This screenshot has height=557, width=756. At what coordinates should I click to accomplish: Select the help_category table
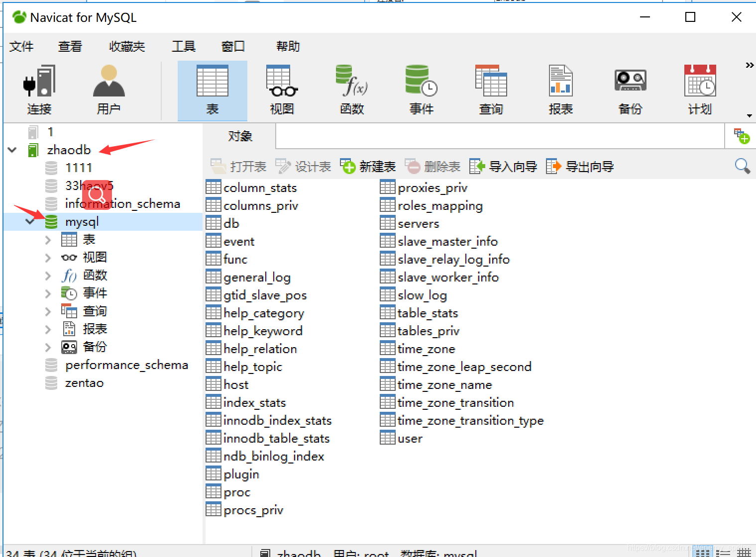tap(264, 313)
